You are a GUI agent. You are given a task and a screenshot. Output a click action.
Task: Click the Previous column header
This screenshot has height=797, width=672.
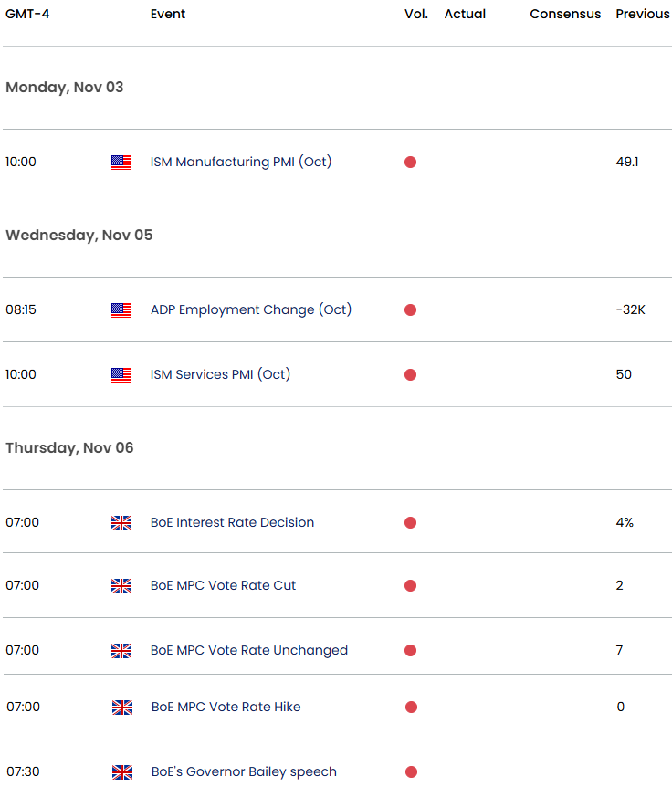tap(642, 14)
